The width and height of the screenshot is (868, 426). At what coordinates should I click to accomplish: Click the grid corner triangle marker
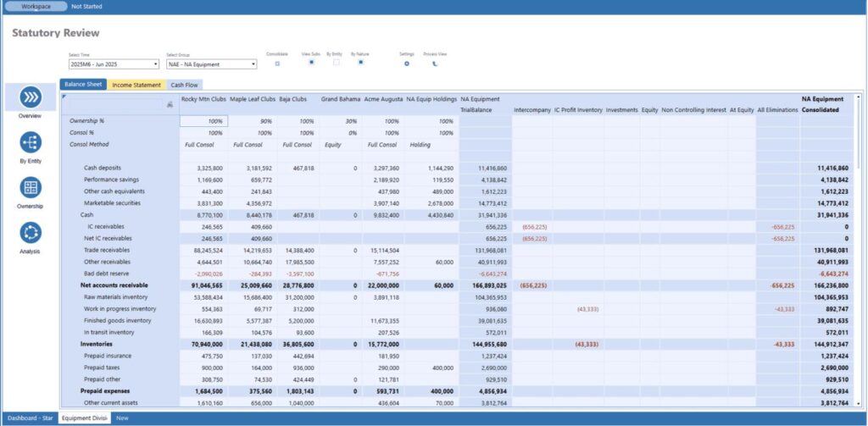[x=64, y=97]
